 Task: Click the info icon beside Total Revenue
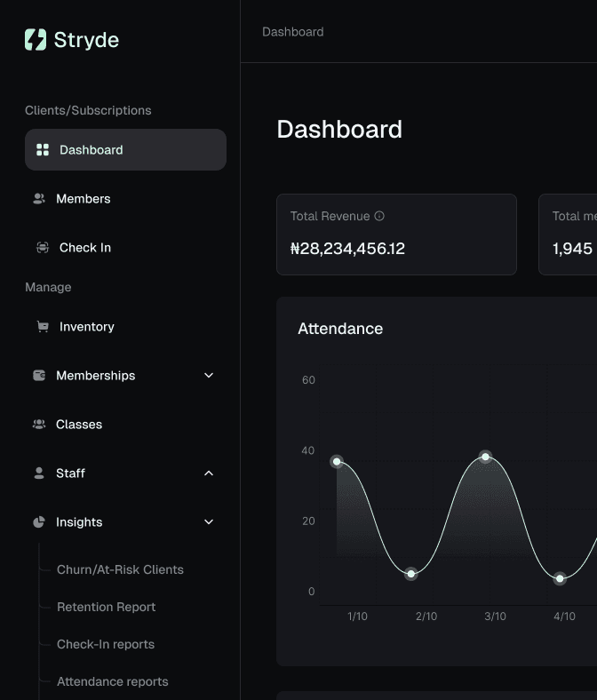click(379, 216)
